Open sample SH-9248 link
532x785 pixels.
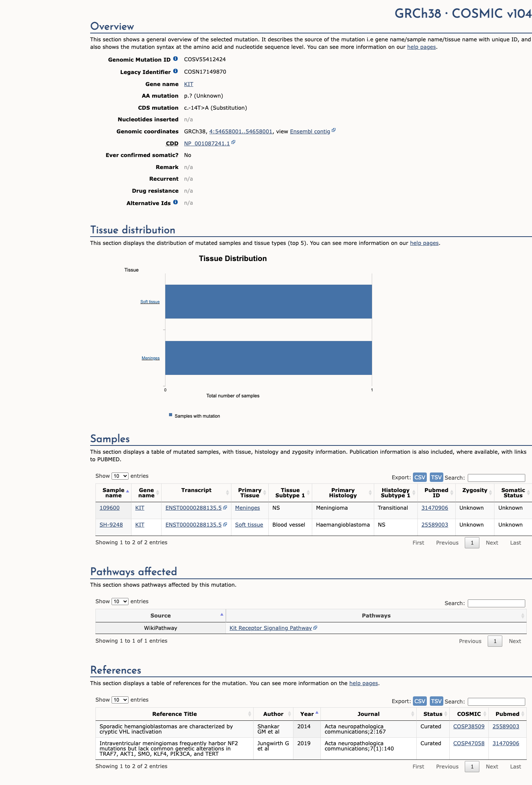pos(111,525)
